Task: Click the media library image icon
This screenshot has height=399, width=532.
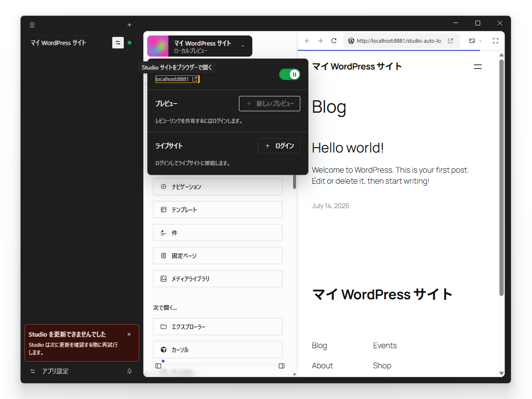Action: coord(164,279)
